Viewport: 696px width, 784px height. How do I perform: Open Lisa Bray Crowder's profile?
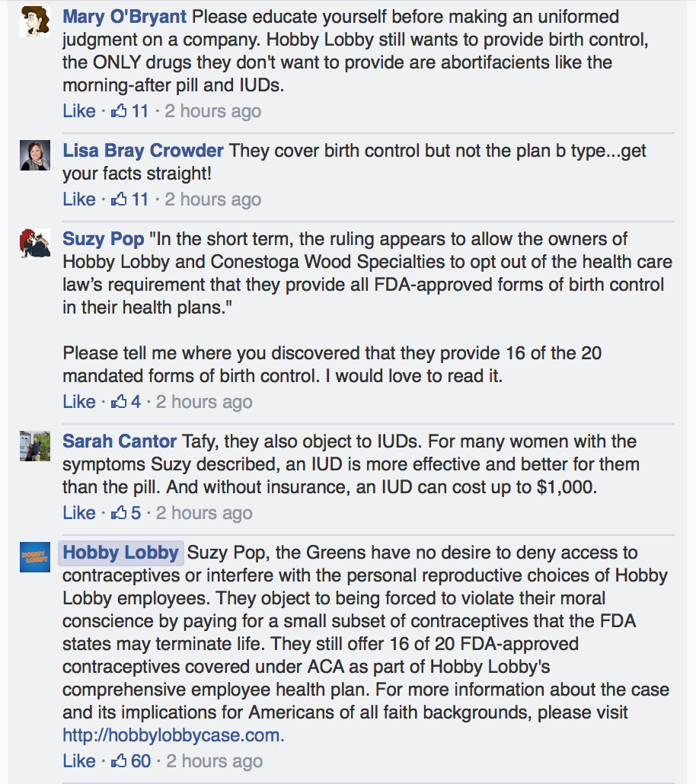click(x=142, y=151)
